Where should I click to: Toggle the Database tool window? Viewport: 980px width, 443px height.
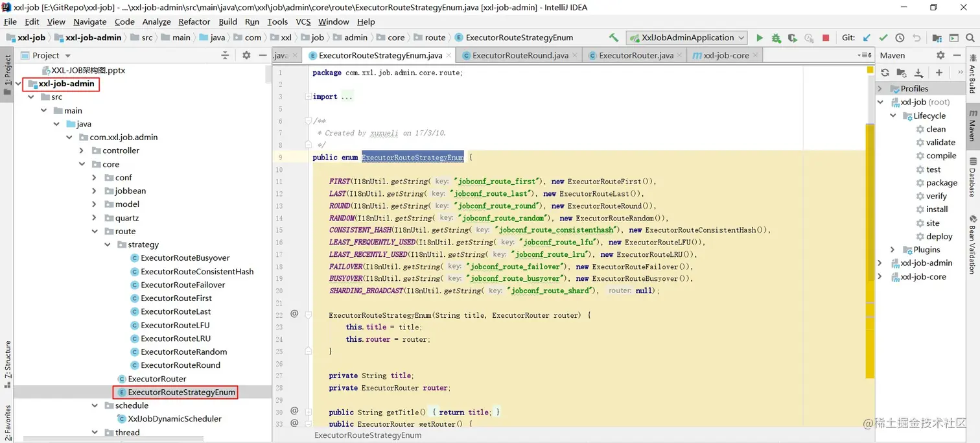coord(972,176)
